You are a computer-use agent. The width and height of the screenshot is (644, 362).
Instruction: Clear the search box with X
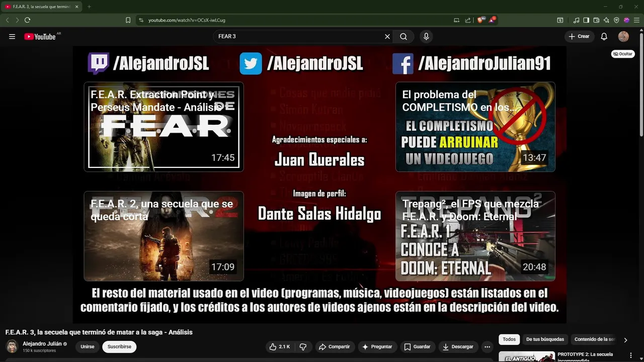click(x=387, y=37)
